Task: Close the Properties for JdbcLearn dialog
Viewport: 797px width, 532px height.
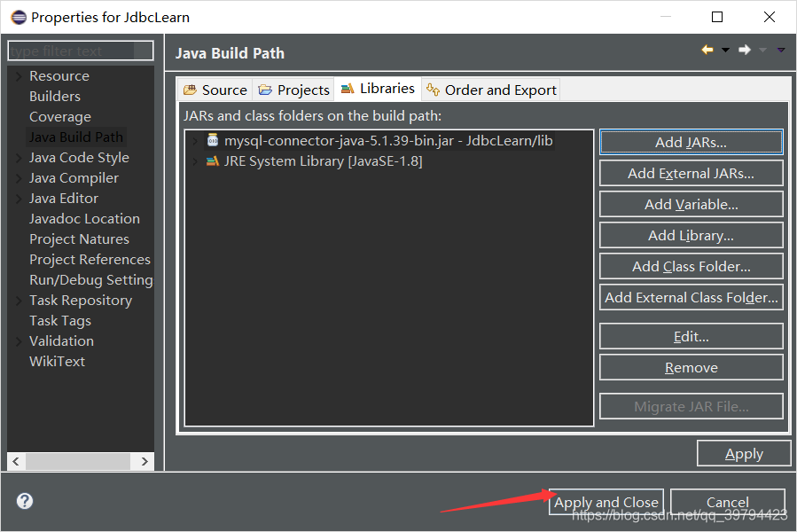Action: [x=770, y=17]
